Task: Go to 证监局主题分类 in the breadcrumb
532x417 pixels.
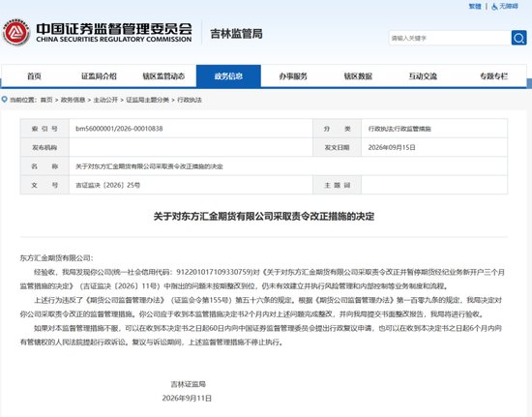Action: [x=148, y=100]
